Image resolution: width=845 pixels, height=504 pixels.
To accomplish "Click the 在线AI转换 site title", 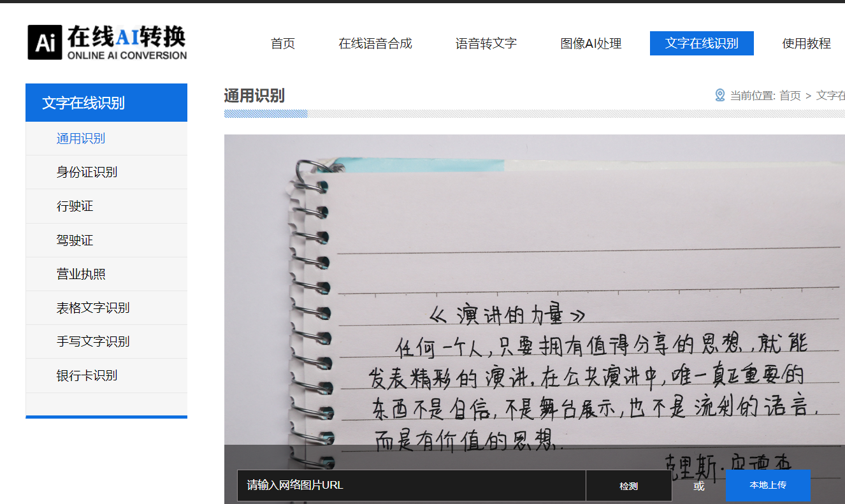I will 127,36.
